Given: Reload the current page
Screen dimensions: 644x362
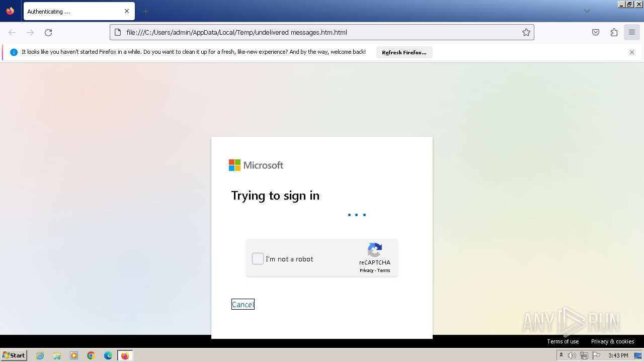Looking at the screenshot, I should pyautogui.click(x=48, y=32).
